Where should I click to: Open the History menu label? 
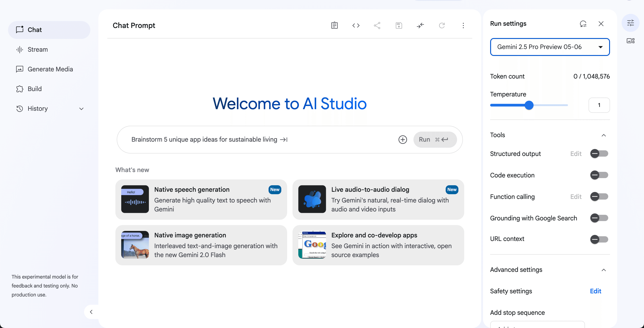(x=38, y=109)
